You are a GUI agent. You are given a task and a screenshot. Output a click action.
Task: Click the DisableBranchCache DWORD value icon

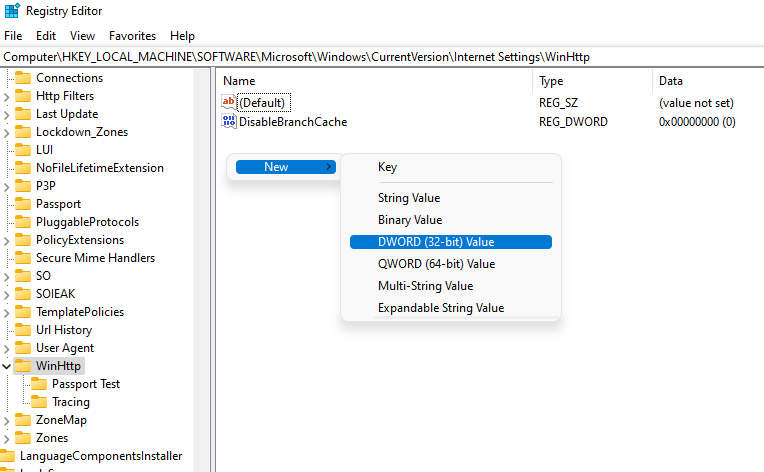coord(229,122)
